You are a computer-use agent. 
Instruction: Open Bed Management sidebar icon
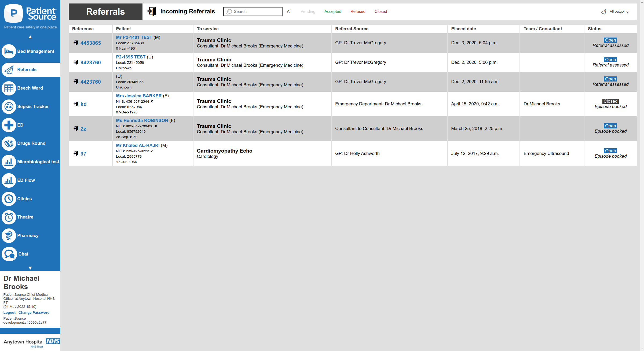click(9, 51)
